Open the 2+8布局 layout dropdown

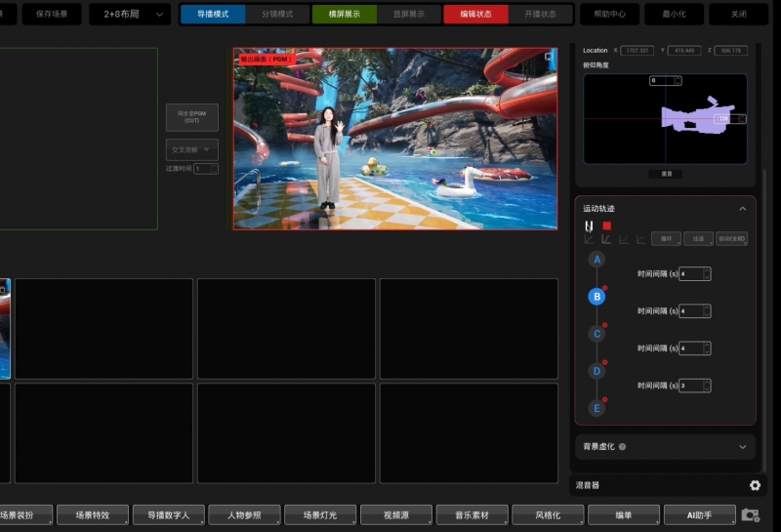130,14
